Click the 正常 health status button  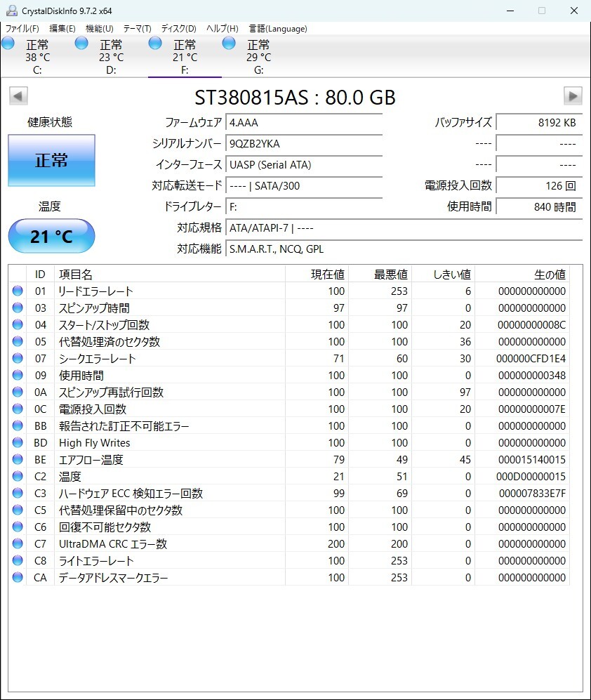(x=51, y=160)
